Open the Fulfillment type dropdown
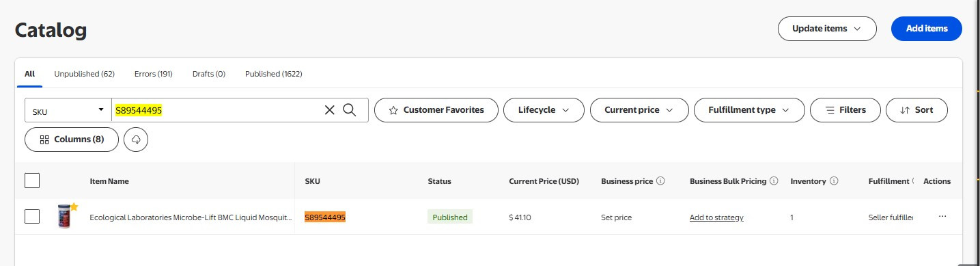 (748, 110)
